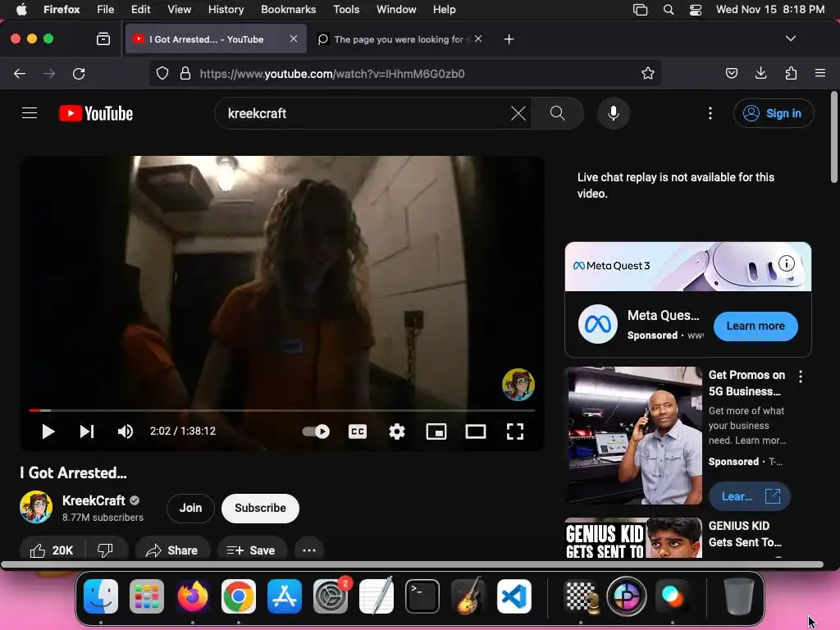This screenshot has height=630, width=840.
Task: Show site security lock info
Action: pyautogui.click(x=185, y=73)
